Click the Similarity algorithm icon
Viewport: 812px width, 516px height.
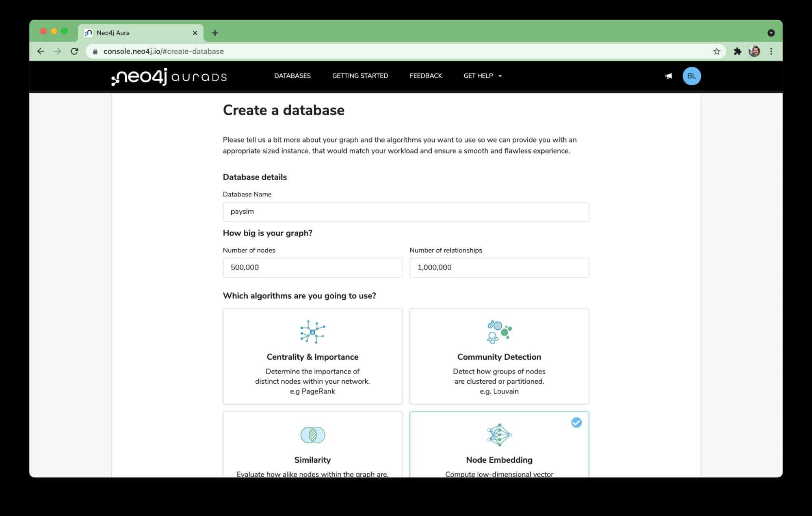tap(312, 434)
